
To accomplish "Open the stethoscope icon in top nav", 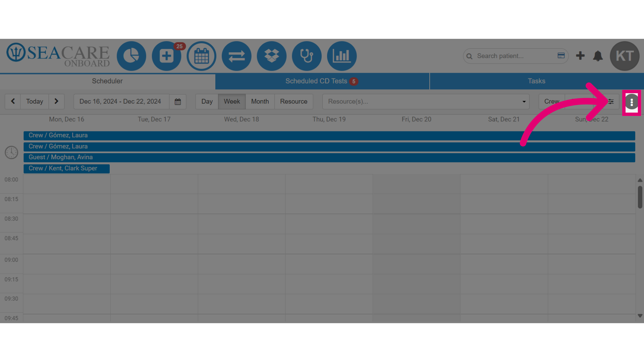I will click(307, 56).
